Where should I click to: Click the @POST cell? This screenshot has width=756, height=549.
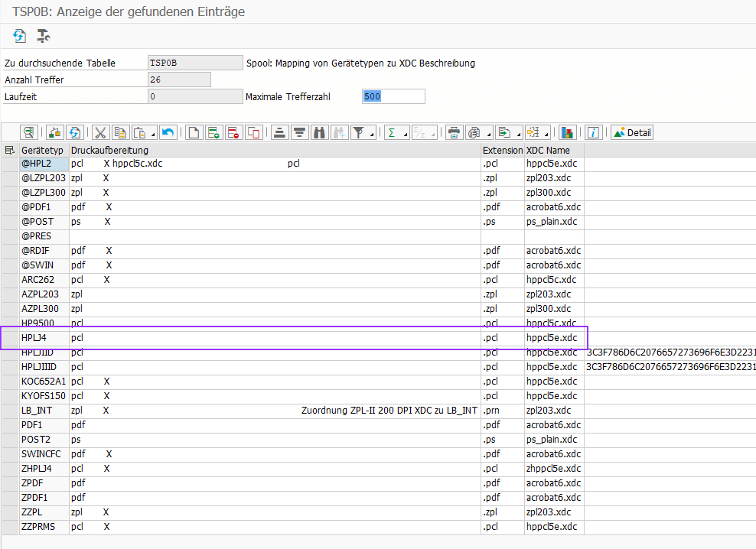(44, 222)
